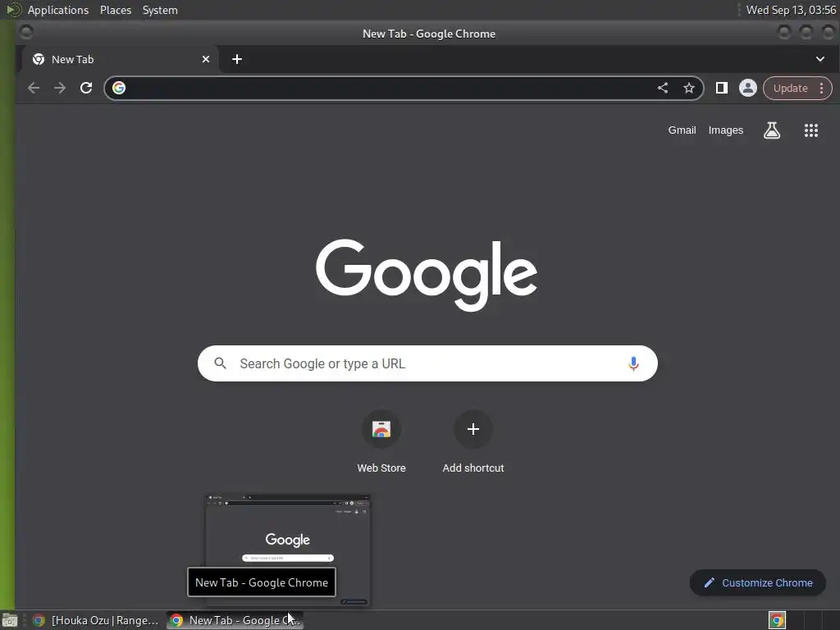Share this page via the share icon

point(663,88)
